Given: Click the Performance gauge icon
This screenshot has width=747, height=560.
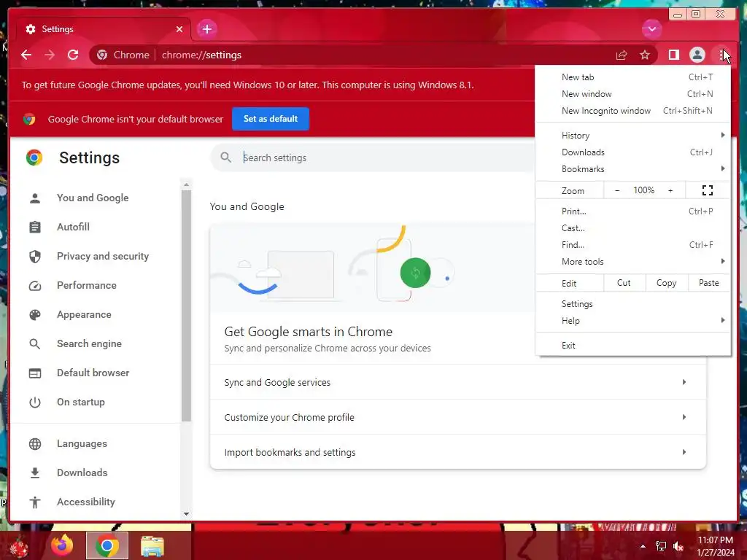Looking at the screenshot, I should [x=35, y=286].
